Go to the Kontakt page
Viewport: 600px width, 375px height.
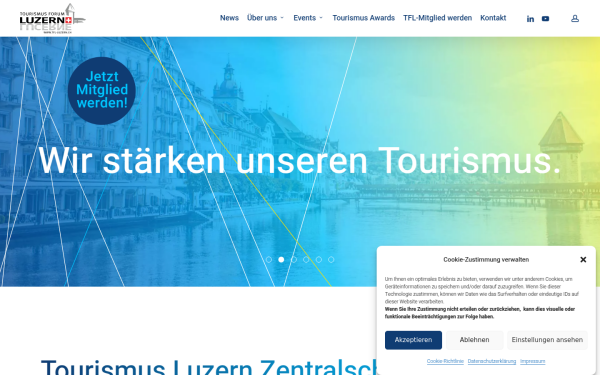(x=493, y=18)
